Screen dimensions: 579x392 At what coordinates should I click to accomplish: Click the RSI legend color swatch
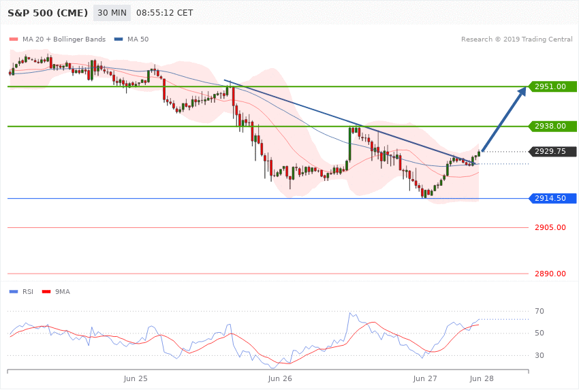pos(14,292)
